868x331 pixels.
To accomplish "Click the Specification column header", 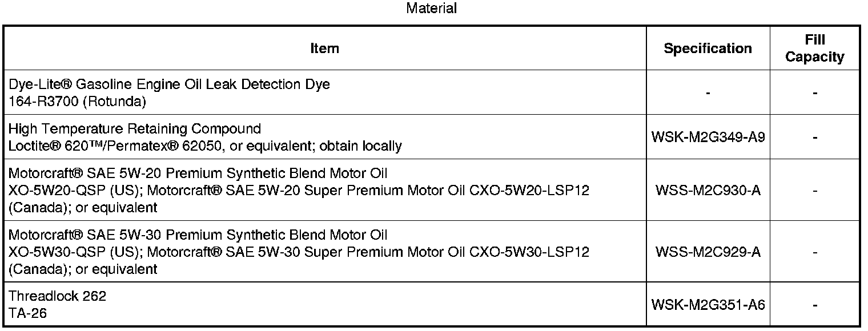I will (708, 49).
